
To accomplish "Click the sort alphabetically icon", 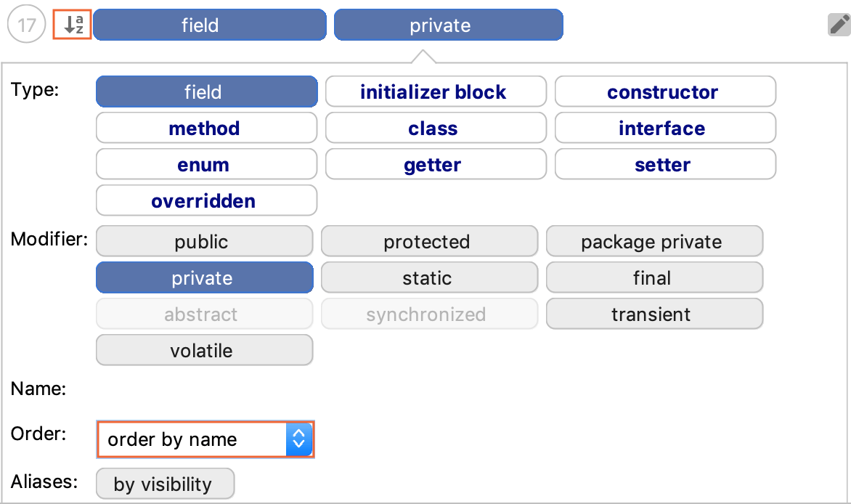I will click(73, 25).
